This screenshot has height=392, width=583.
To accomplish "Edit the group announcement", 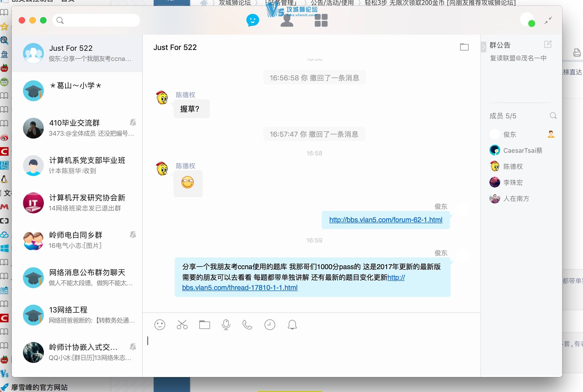I will pos(548,44).
